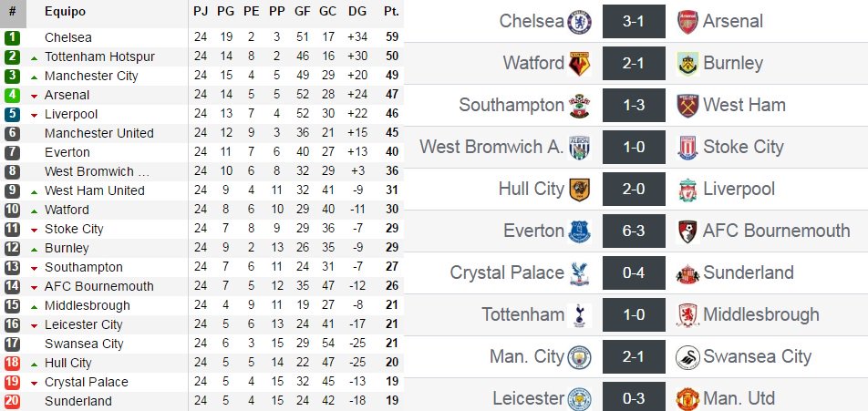Viewport: 868px width, 411px height.
Task: Sort standings by the GF column header
Action: (303, 12)
